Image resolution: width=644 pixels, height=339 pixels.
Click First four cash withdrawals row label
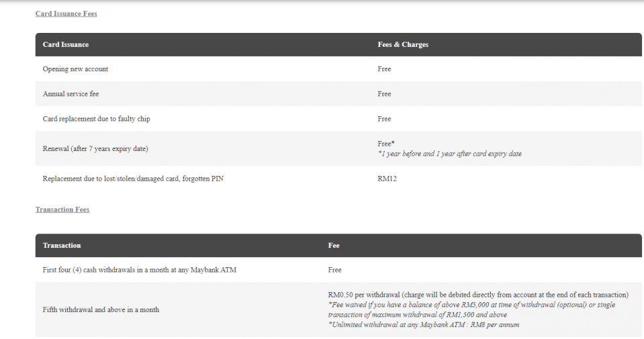pyautogui.click(x=140, y=270)
